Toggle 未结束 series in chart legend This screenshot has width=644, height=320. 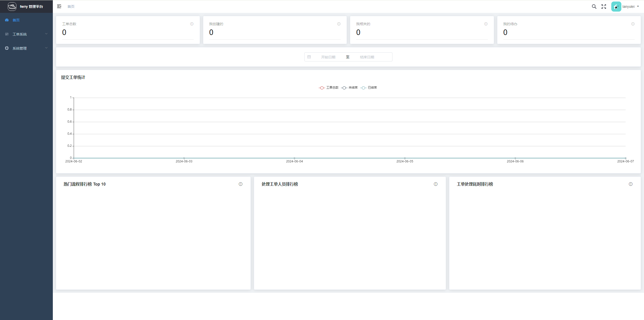point(349,88)
